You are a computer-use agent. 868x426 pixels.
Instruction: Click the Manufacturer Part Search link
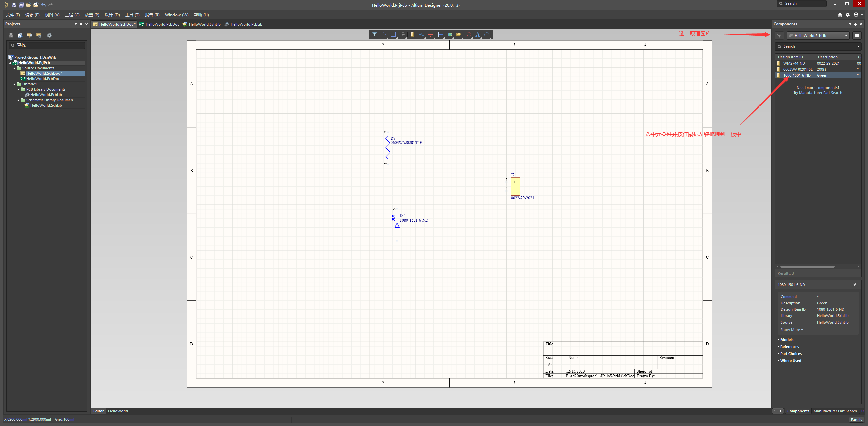[x=820, y=93]
